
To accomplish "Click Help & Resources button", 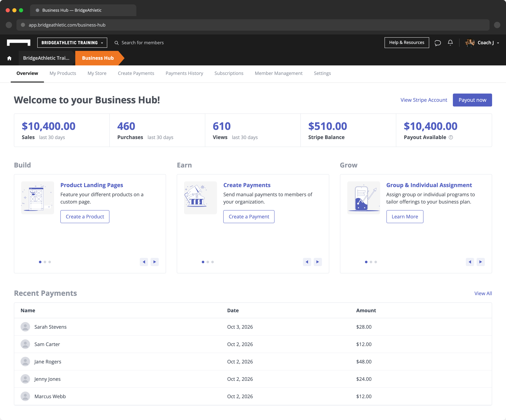I will [407, 43].
